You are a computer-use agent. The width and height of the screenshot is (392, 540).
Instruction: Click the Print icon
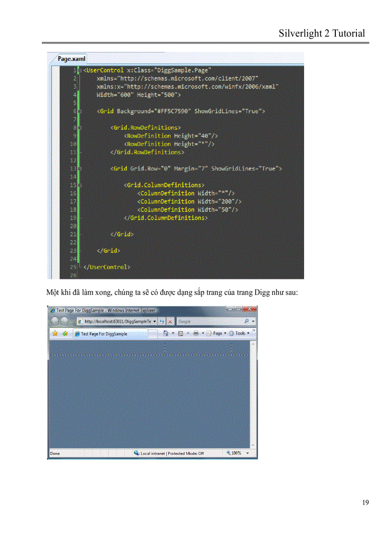[196, 333]
